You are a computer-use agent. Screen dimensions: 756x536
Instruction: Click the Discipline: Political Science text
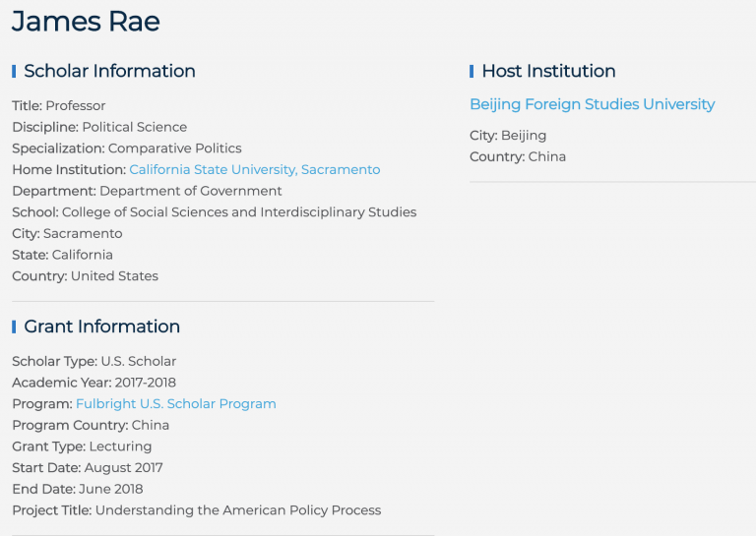[x=99, y=127]
